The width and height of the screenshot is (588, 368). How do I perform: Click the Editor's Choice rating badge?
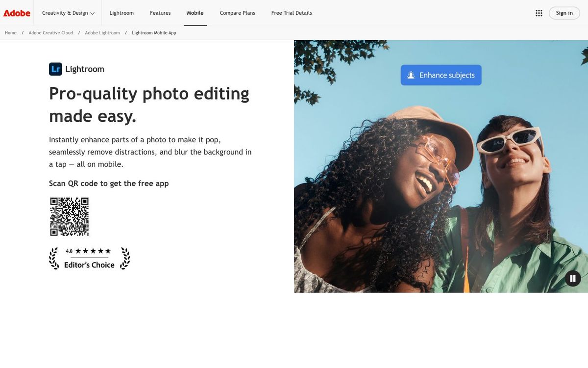(x=89, y=258)
